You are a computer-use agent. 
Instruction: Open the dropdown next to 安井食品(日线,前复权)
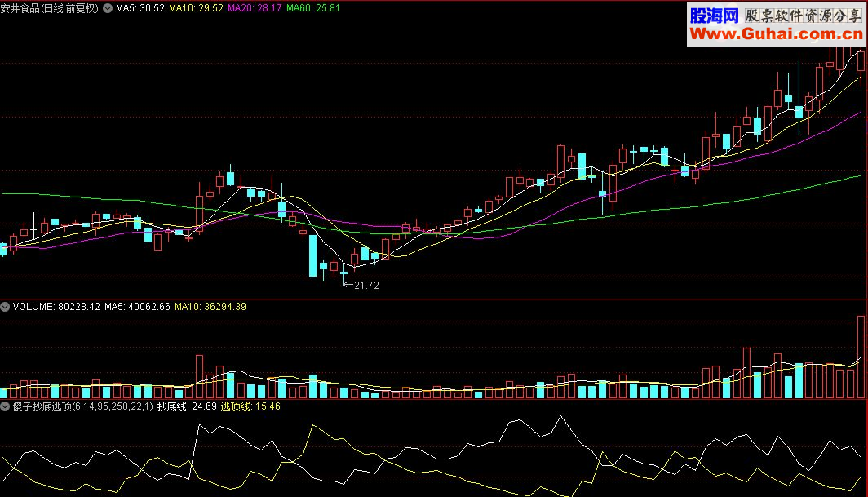pyautogui.click(x=108, y=8)
